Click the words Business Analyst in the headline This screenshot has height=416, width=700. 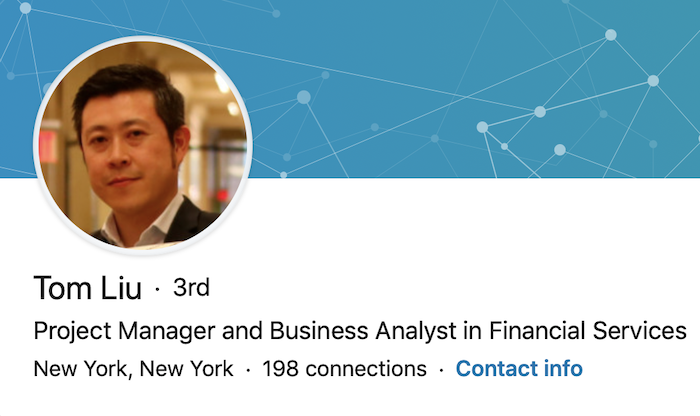363,332
